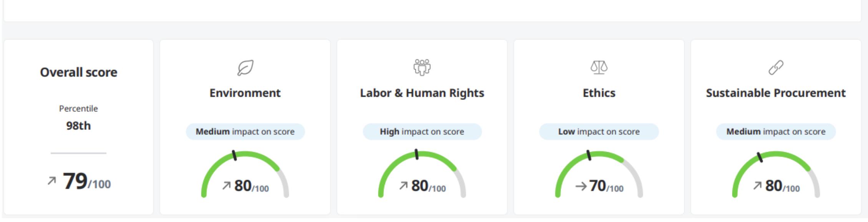Image resolution: width=868 pixels, height=222 pixels.
Task: Click the flat right arrow beside Ethics 70
Action: tap(581, 186)
